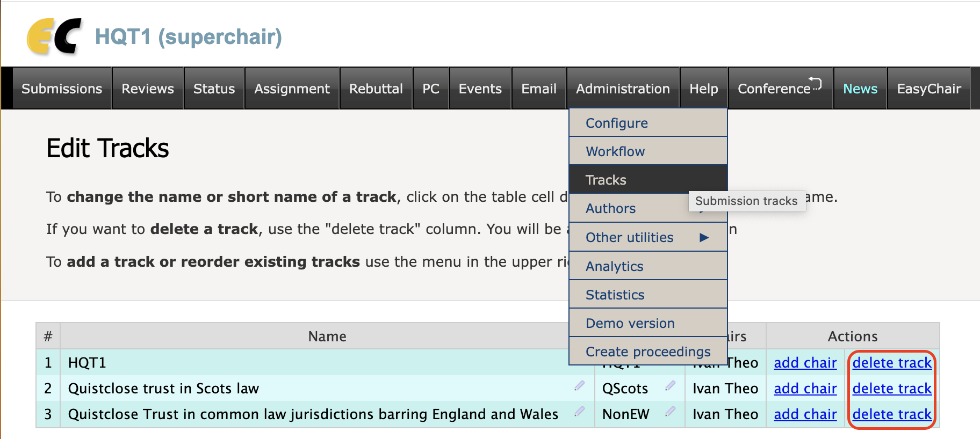Select Statistics menu entry

pyautogui.click(x=615, y=295)
